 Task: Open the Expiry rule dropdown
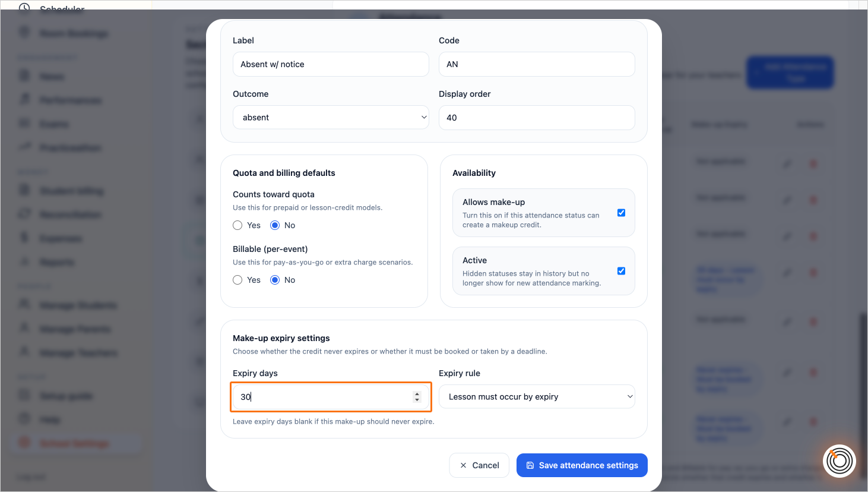point(537,396)
